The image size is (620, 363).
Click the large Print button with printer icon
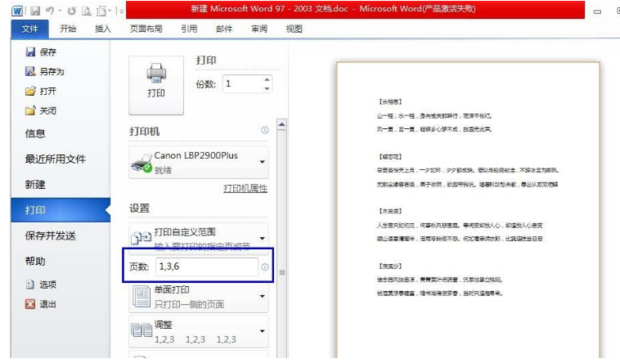tap(156, 85)
